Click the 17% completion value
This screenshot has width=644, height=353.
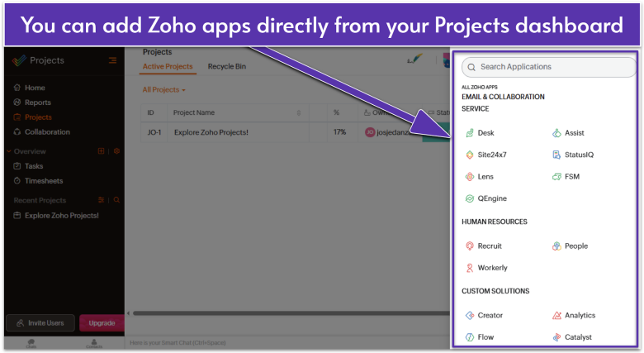pos(339,132)
